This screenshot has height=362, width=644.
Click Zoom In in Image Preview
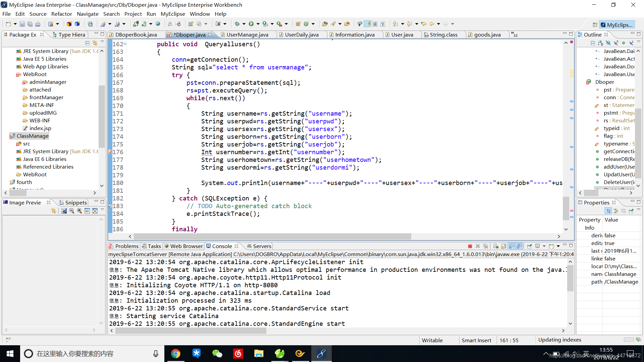79,211
